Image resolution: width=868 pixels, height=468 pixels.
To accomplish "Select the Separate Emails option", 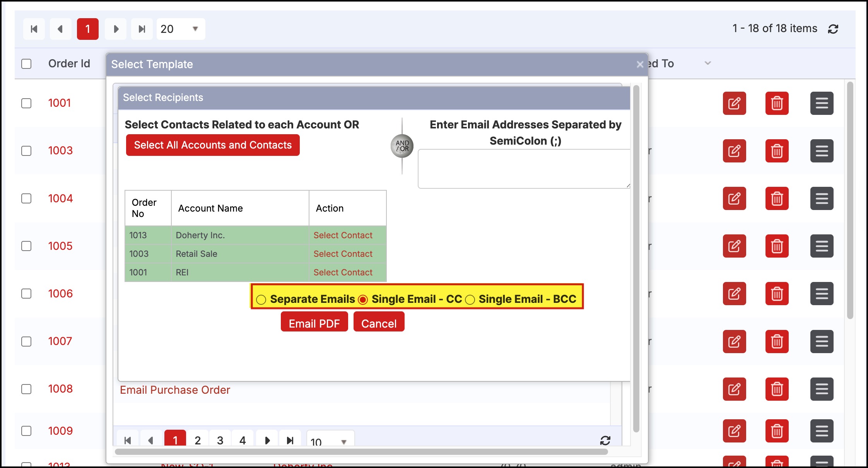I will click(261, 300).
